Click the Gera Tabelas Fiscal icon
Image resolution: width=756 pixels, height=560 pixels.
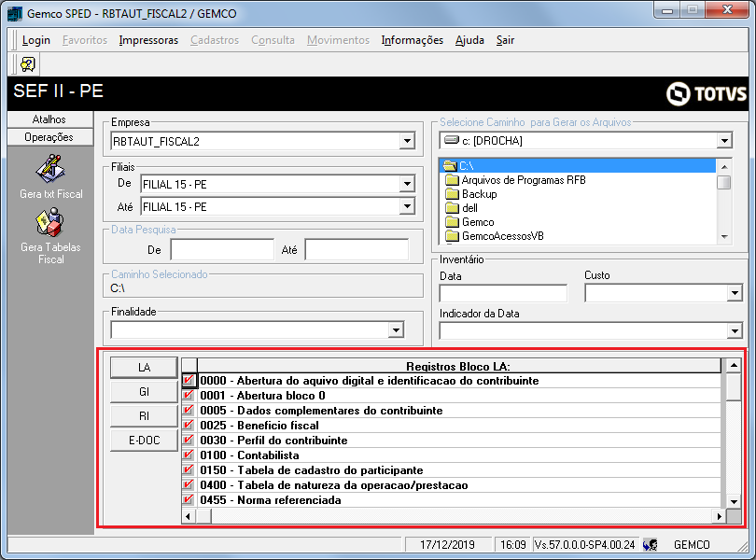click(x=50, y=222)
